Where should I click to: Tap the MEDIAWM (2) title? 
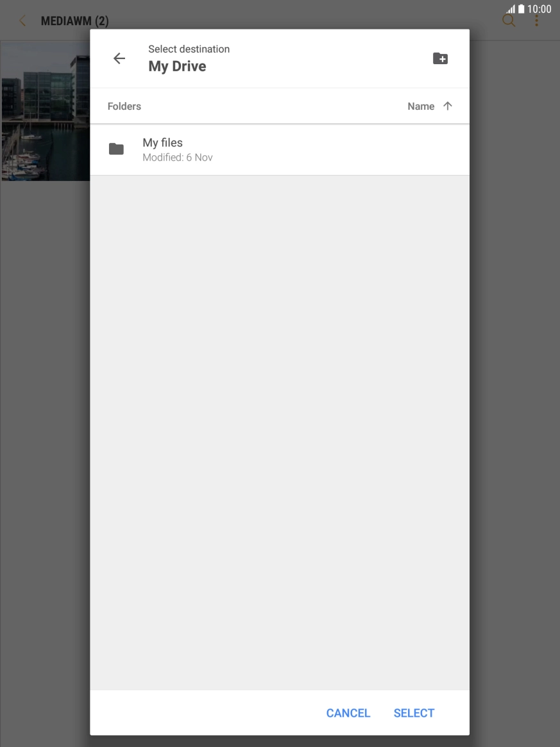pos(74,20)
